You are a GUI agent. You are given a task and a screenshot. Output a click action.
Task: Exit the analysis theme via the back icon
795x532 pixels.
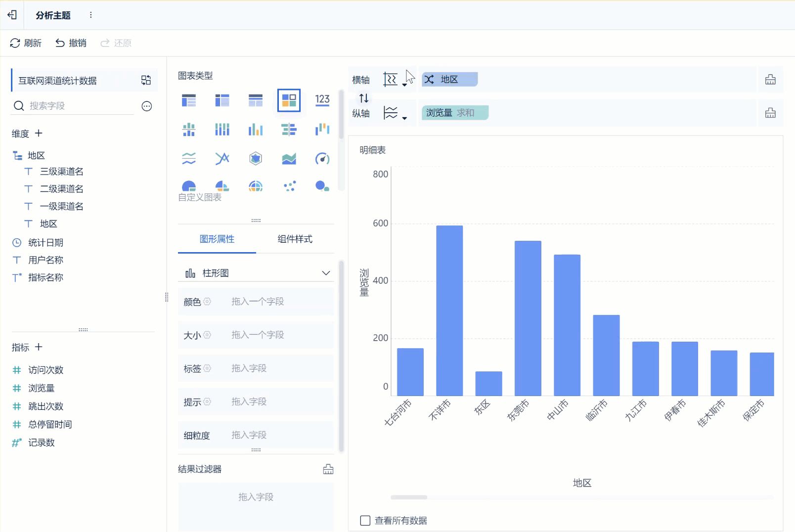click(12, 15)
